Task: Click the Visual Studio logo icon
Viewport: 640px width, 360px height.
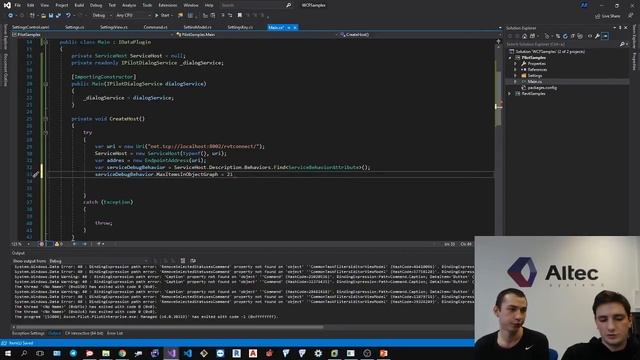Action: tap(7, 5)
